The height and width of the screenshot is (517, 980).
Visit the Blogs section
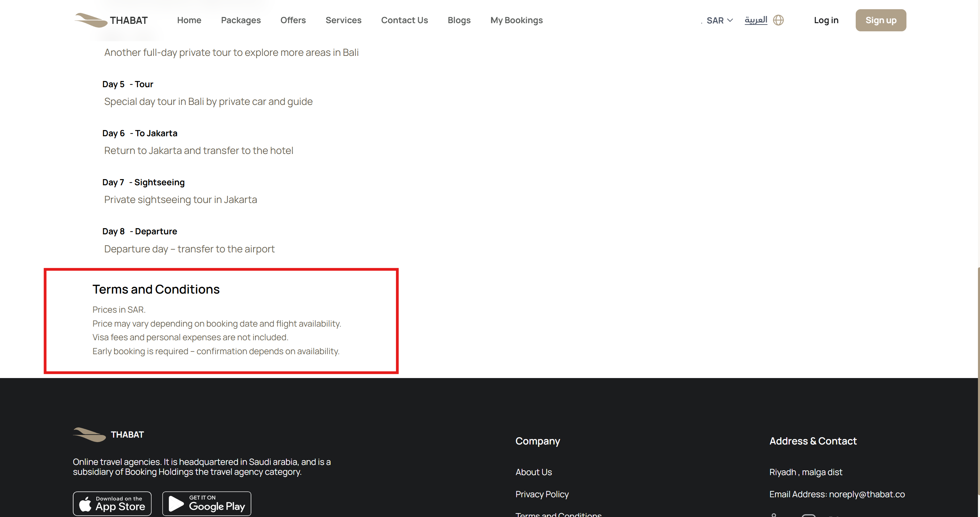[459, 20]
